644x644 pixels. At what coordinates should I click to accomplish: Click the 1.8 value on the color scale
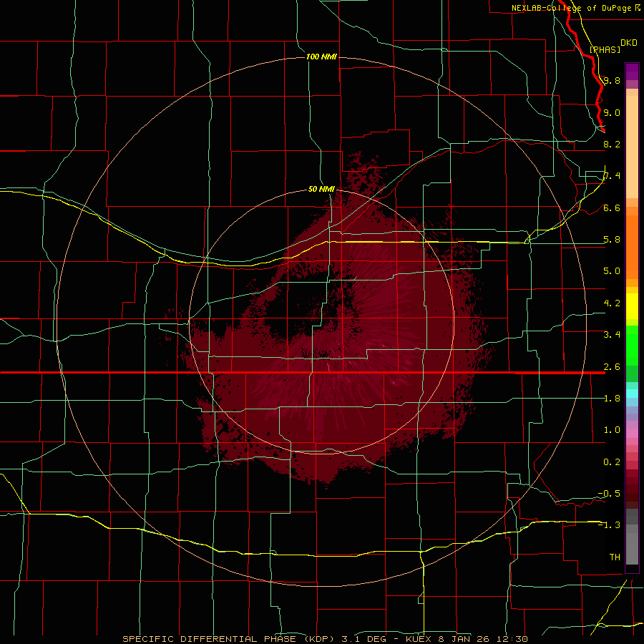tap(611, 398)
